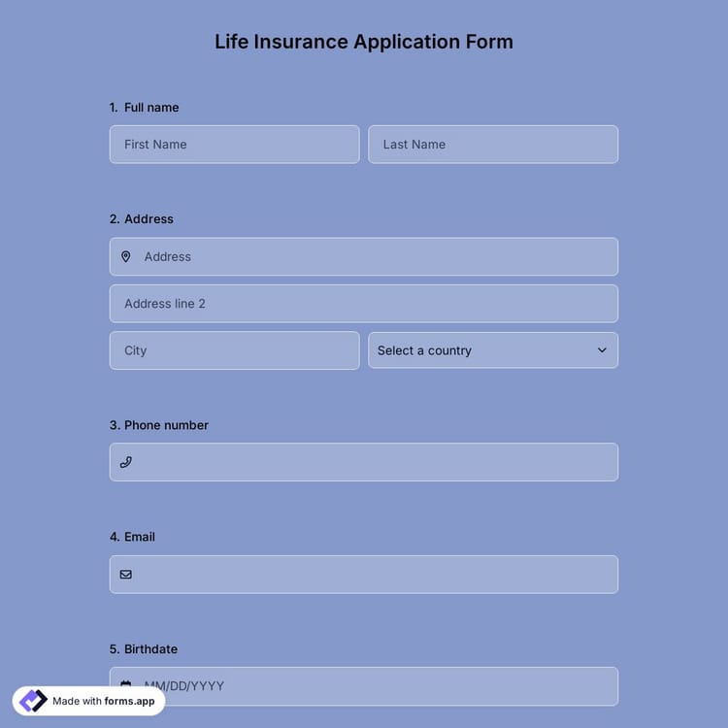Click the Address input field
Image resolution: width=728 pixels, height=728 pixels.
(x=374, y=257)
